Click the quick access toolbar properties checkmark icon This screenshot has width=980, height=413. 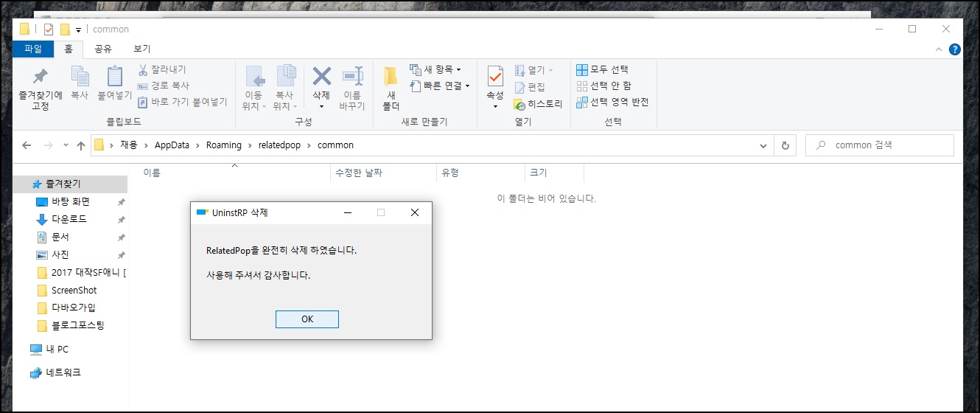click(x=49, y=29)
